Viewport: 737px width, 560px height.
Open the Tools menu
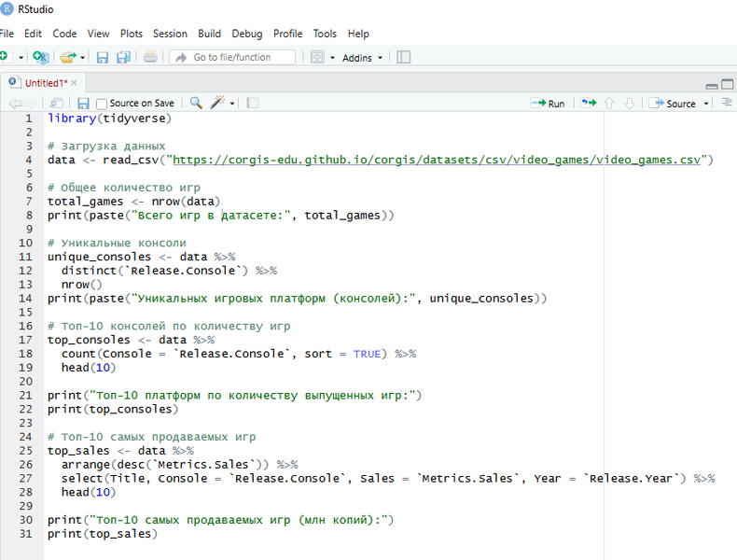click(325, 34)
